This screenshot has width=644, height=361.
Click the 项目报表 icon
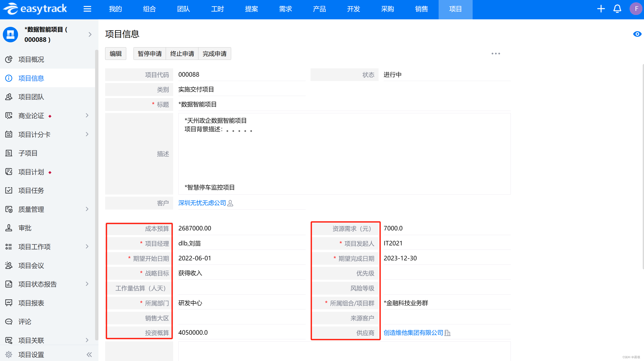[x=9, y=303]
